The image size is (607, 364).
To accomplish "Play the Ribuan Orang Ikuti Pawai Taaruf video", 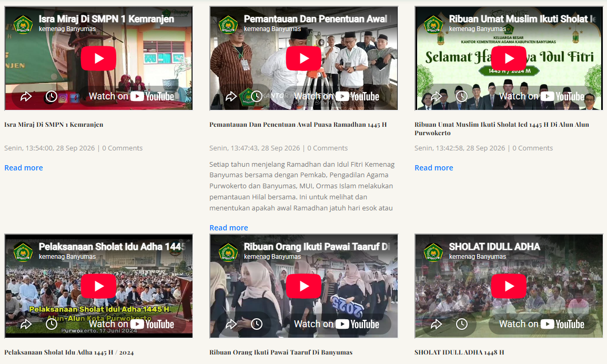I will [x=303, y=286].
